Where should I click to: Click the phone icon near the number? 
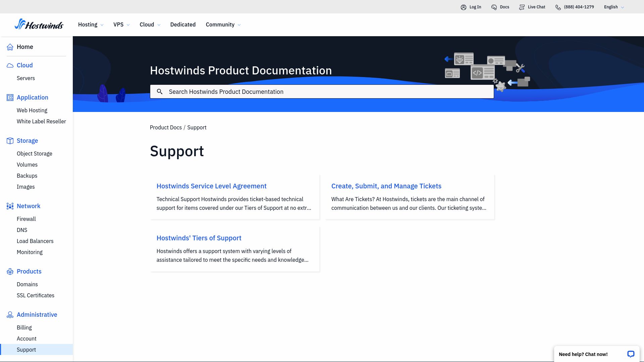[558, 7]
